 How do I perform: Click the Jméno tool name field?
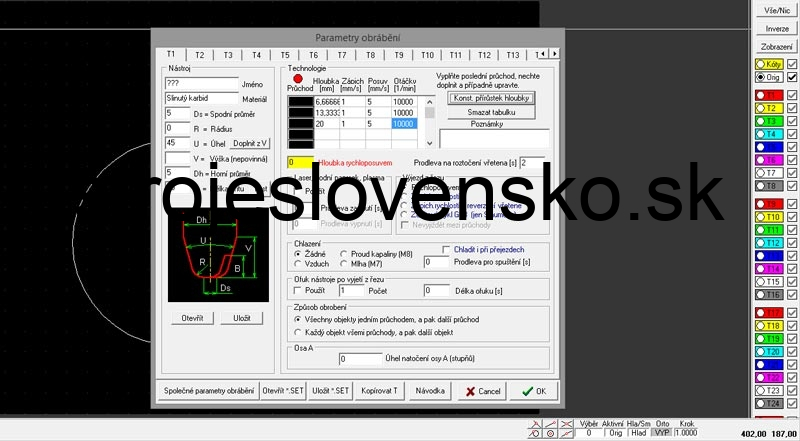[202, 84]
